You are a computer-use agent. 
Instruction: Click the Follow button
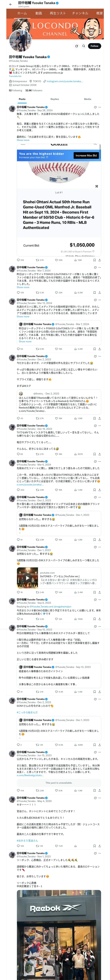tap(94, 46)
